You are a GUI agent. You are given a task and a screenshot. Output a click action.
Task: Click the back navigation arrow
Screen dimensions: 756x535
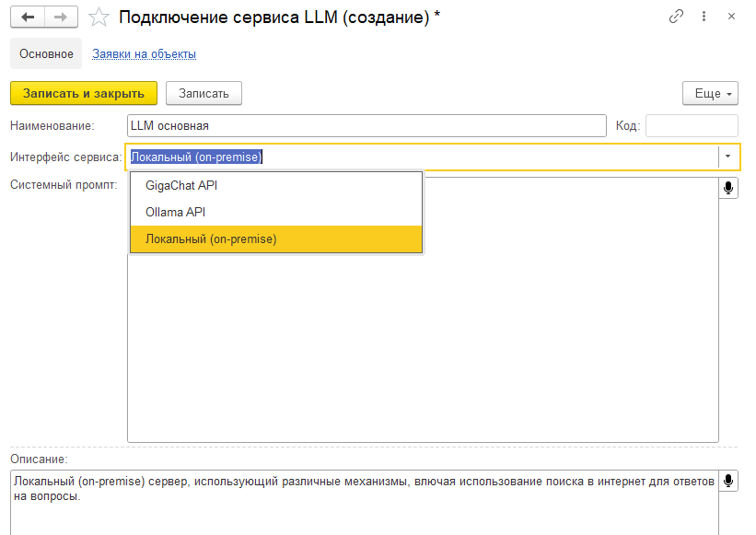click(27, 16)
